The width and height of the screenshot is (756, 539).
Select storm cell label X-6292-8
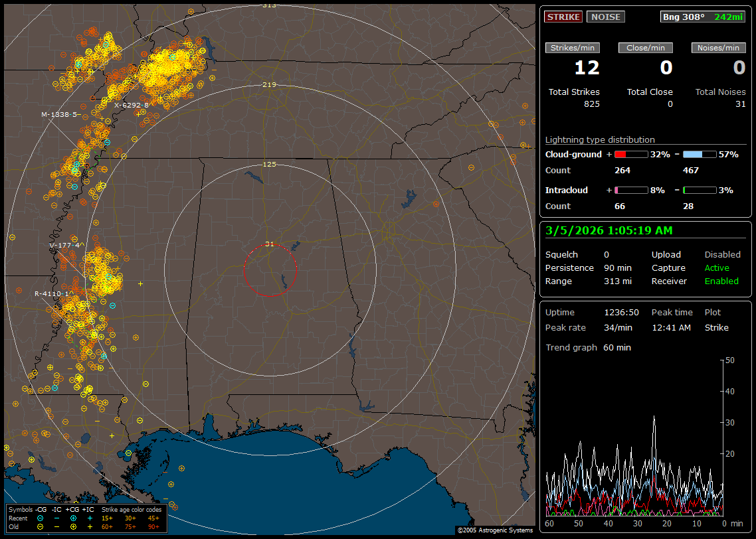(x=131, y=105)
